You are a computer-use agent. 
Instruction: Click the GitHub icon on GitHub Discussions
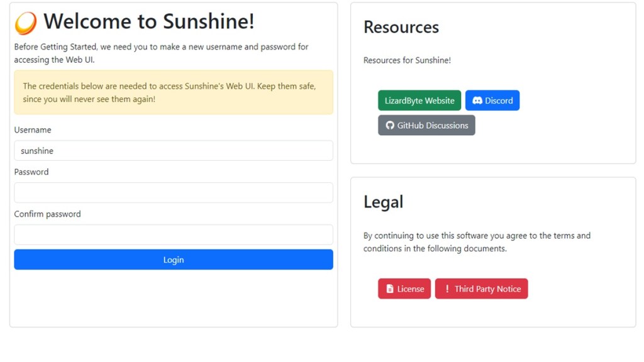click(389, 125)
